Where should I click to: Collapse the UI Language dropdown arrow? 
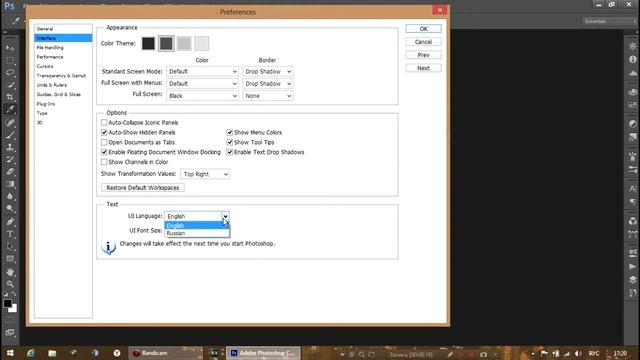(225, 216)
